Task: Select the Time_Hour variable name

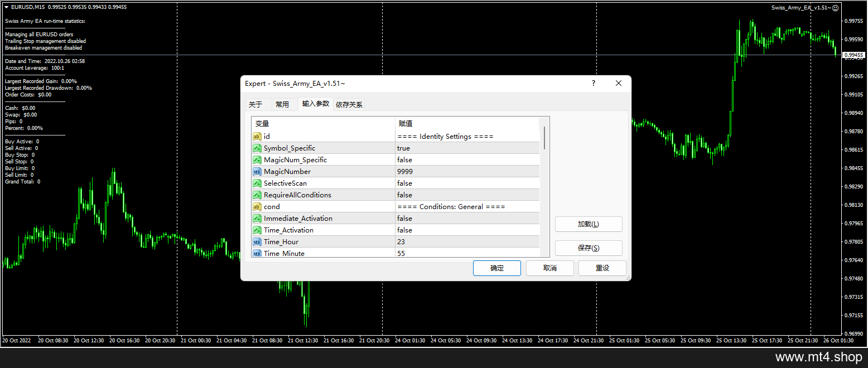Action: [281, 242]
